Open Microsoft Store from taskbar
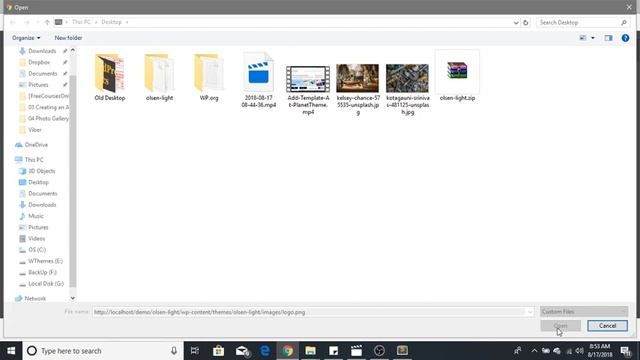 [218, 351]
